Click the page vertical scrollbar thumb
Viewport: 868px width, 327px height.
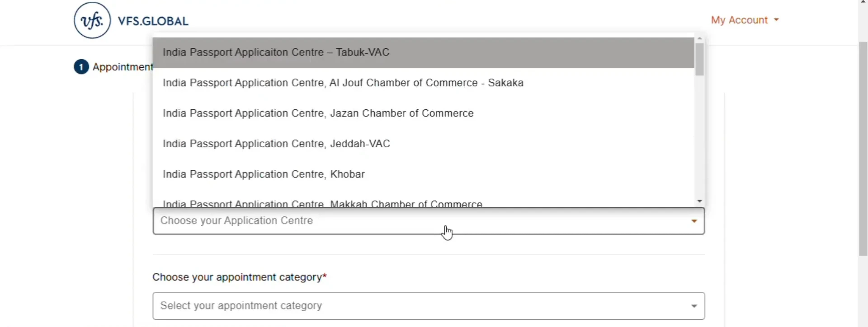(x=863, y=149)
